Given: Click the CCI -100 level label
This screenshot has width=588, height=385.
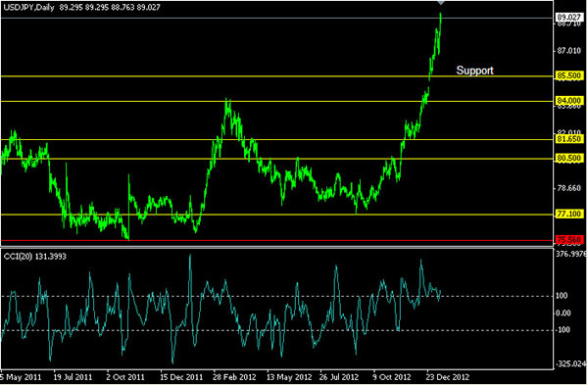Looking at the screenshot, I should [563, 330].
